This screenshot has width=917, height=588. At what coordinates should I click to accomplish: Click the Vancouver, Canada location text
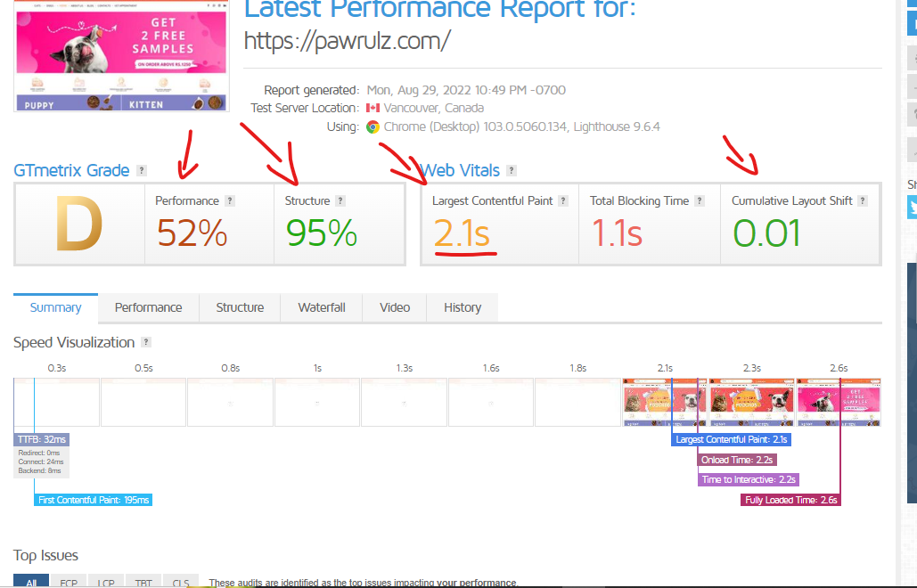tap(434, 108)
